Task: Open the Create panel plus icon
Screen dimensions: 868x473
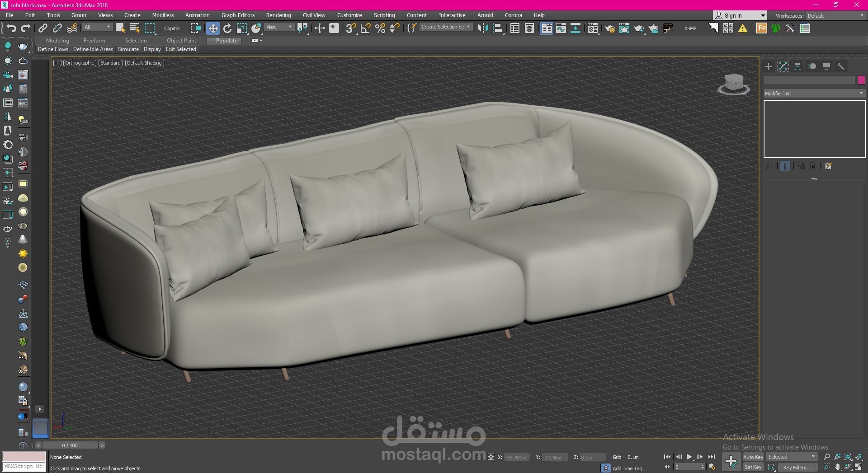Action: tap(769, 66)
